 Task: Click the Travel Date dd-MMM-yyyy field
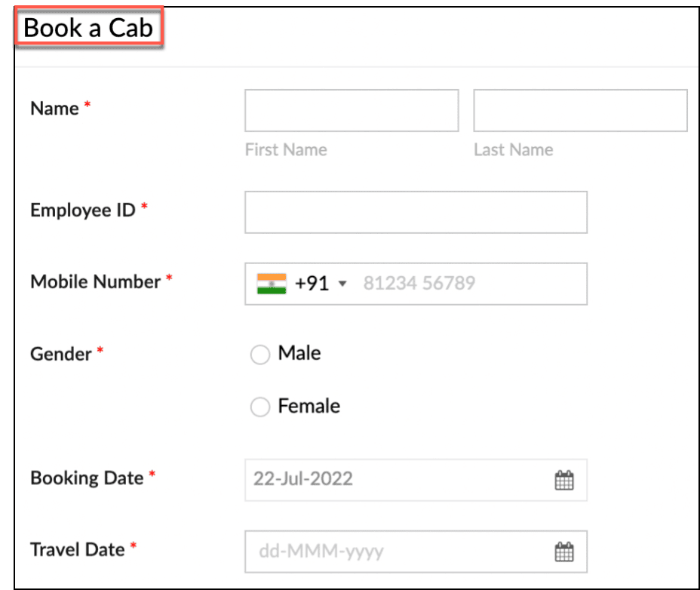click(x=416, y=552)
